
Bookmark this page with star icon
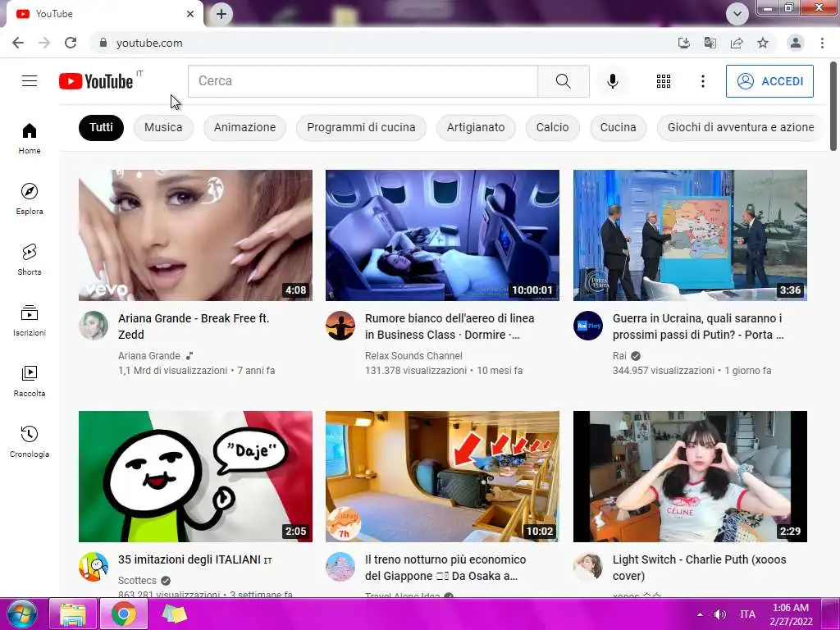pos(763,43)
